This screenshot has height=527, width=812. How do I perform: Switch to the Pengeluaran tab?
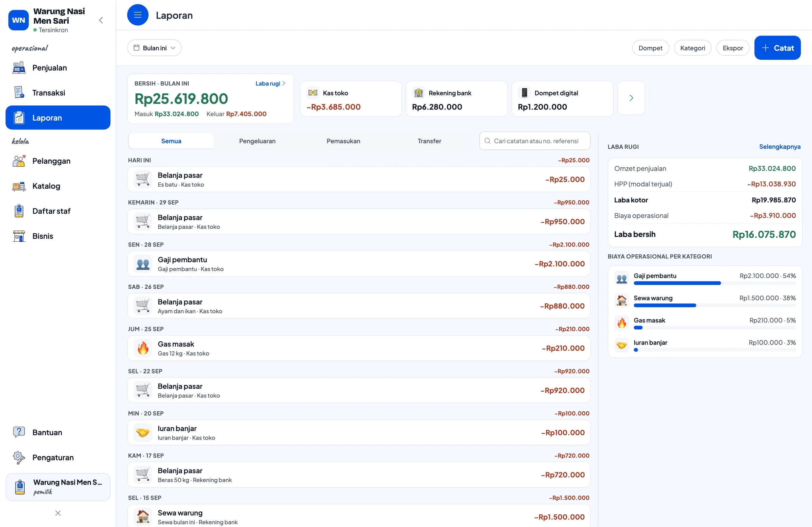point(257,141)
